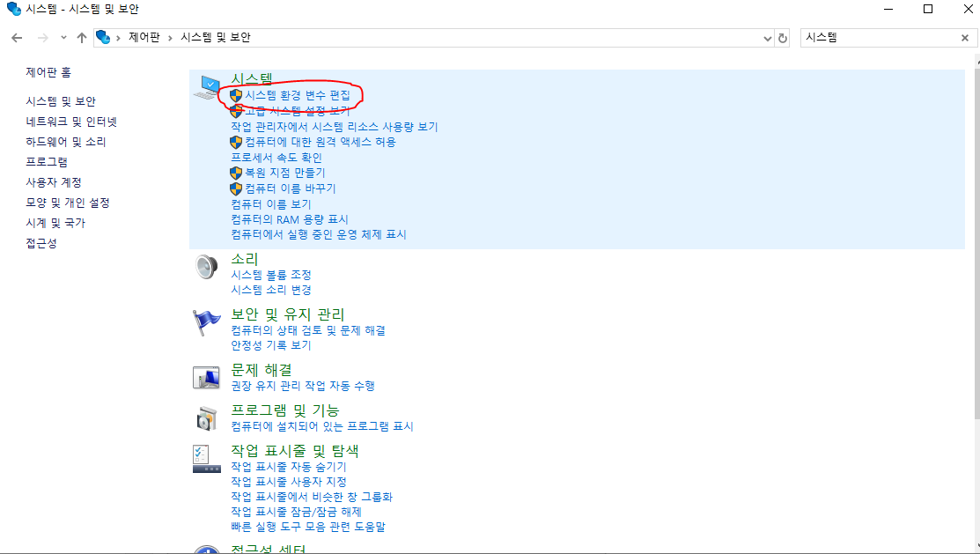Refresh the Control Panel page
This screenshot has height=554, width=980.
click(783, 38)
